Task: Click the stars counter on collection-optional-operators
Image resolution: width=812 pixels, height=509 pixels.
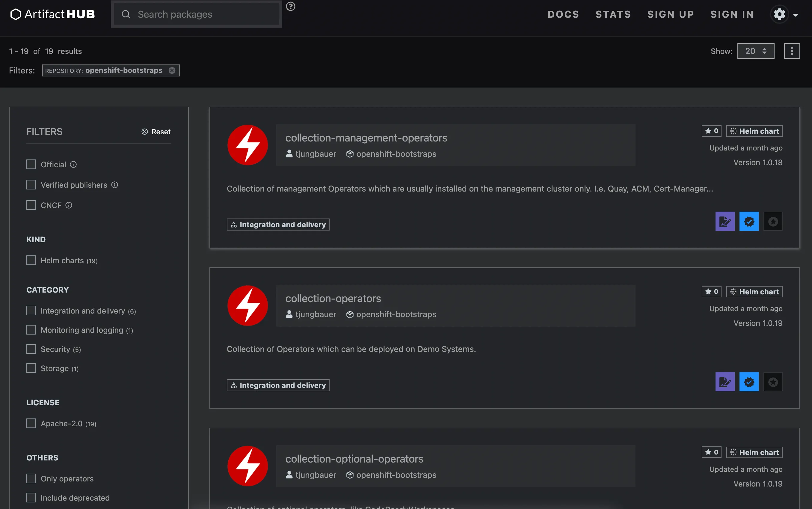Action: click(711, 452)
